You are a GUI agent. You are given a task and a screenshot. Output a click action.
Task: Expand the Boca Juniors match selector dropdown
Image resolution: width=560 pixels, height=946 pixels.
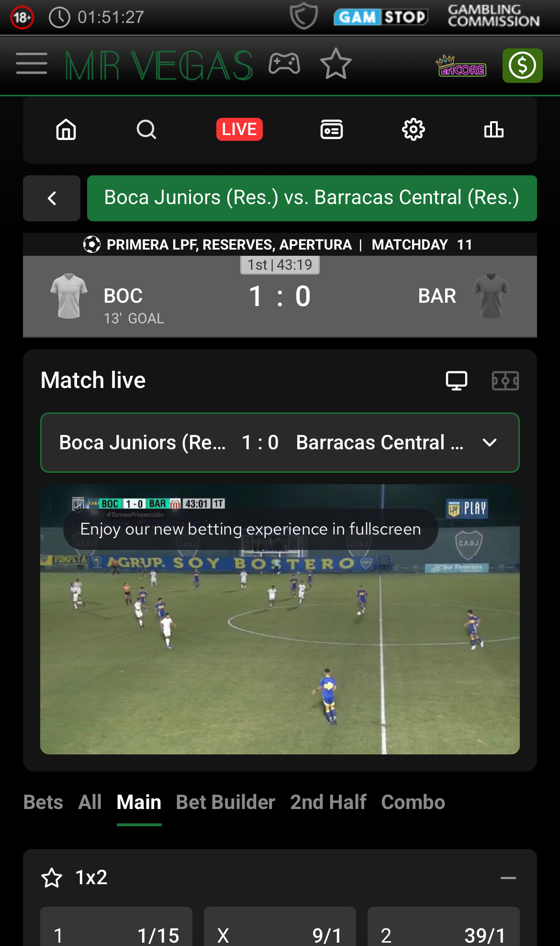(280, 443)
